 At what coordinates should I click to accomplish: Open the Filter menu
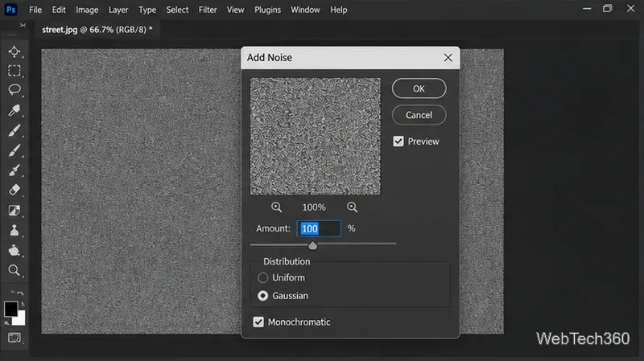(208, 10)
